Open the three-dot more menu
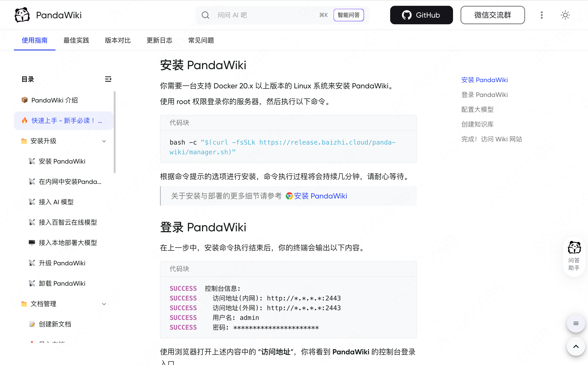588x365 pixels. click(x=542, y=15)
